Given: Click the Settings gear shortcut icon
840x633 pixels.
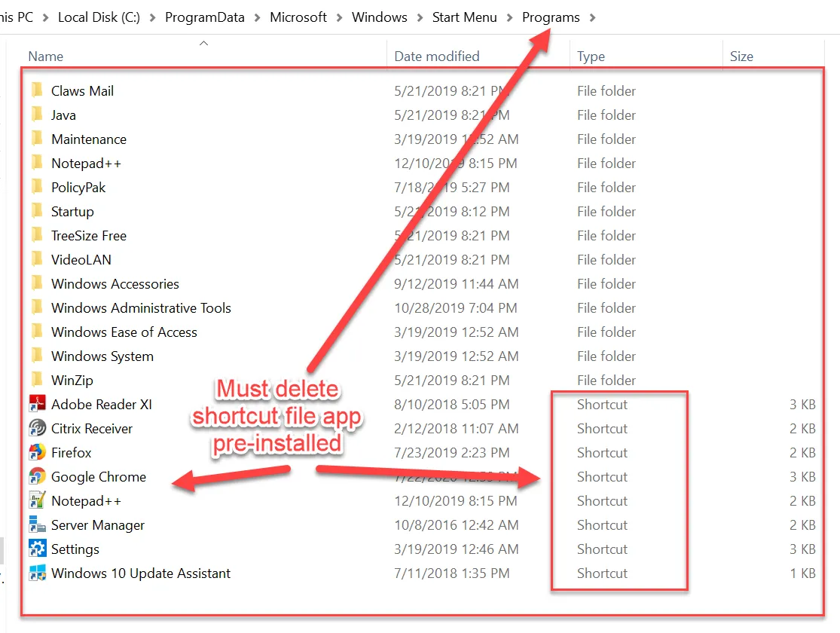Looking at the screenshot, I should pyautogui.click(x=37, y=549).
